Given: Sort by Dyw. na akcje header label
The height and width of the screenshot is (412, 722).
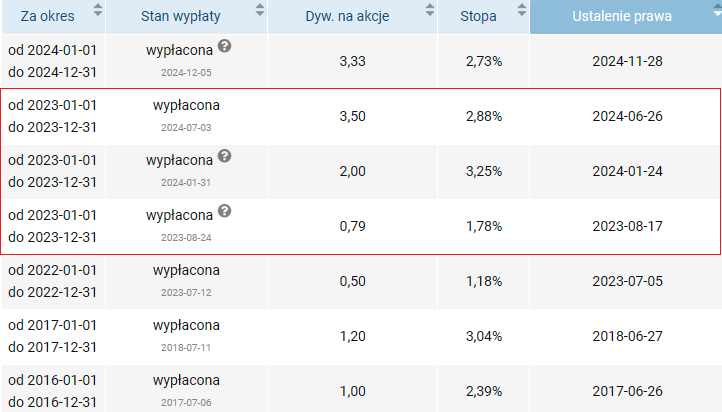Looking at the screenshot, I should point(347,16).
